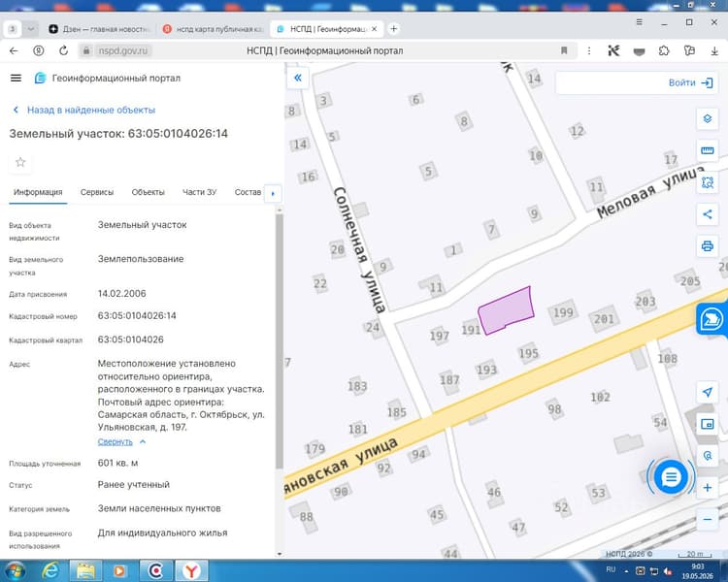Click building 201 on the map

[604, 319]
